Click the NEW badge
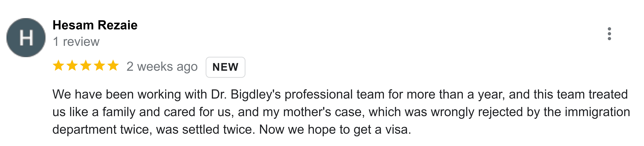The width and height of the screenshot is (644, 146). click(x=225, y=67)
